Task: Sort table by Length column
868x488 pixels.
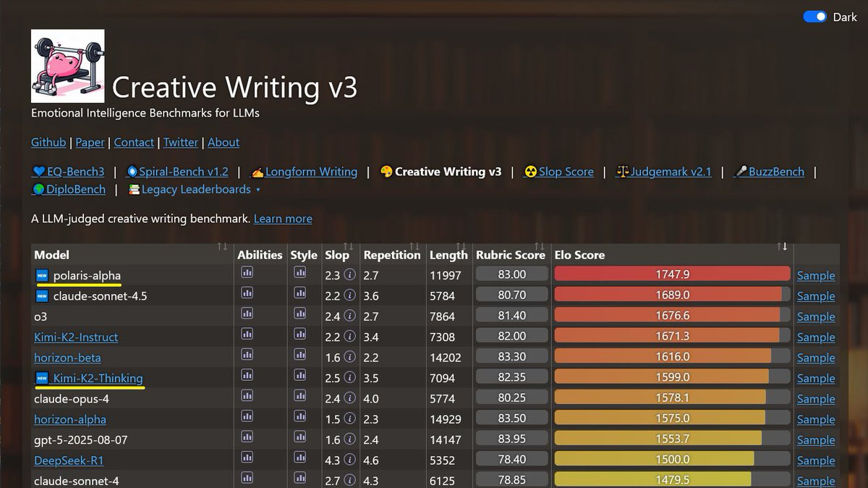Action: pyautogui.click(x=448, y=255)
